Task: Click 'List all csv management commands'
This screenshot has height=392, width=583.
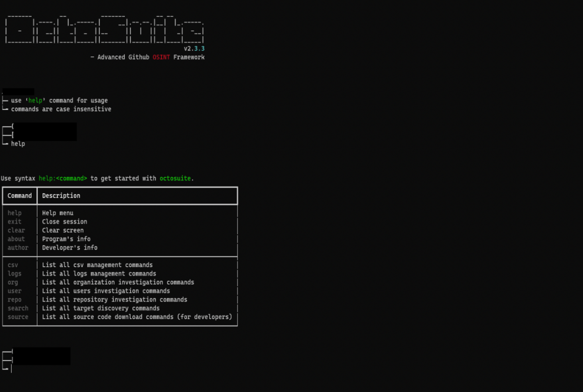Action: [97, 265]
